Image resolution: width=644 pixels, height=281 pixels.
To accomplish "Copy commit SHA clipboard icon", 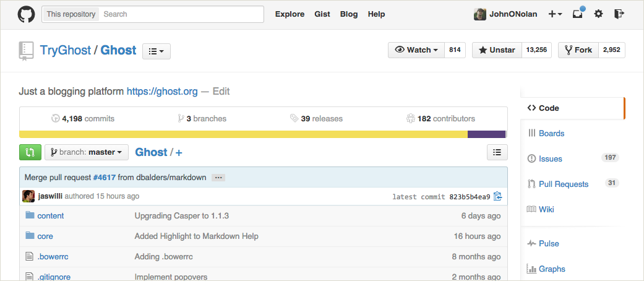I will click(x=497, y=196).
